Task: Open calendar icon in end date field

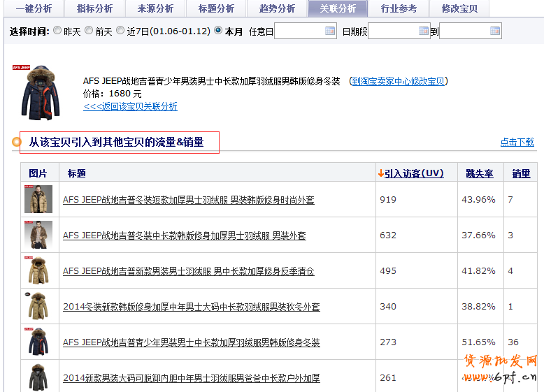Action: [495, 31]
